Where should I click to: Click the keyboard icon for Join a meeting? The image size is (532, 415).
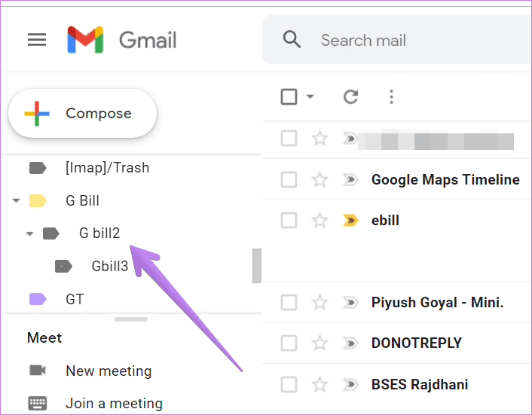tap(38, 403)
